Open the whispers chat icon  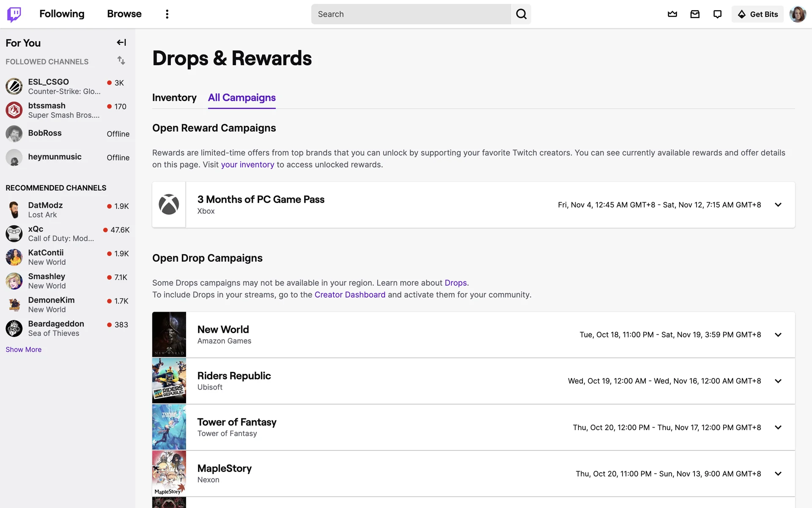(x=717, y=14)
